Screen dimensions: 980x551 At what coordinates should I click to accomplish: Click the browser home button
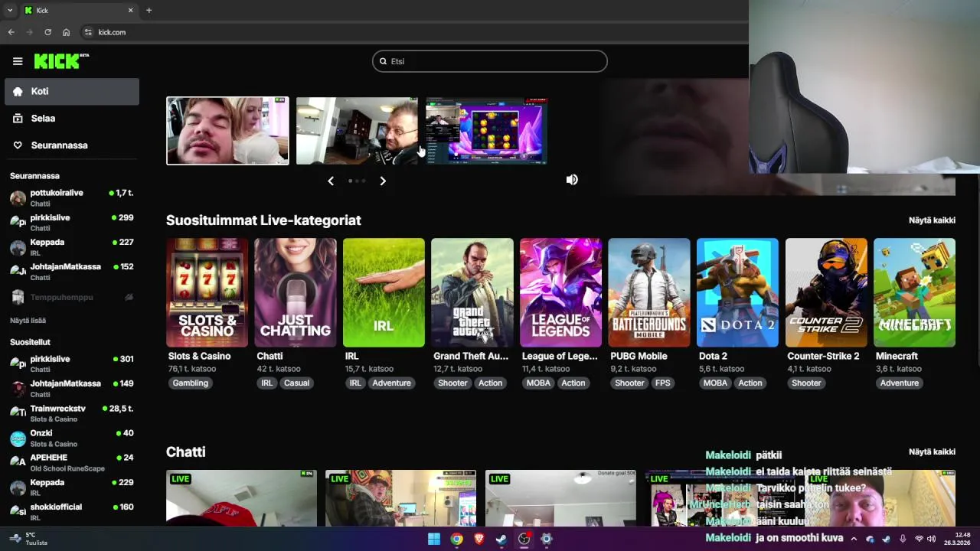pyautogui.click(x=67, y=32)
